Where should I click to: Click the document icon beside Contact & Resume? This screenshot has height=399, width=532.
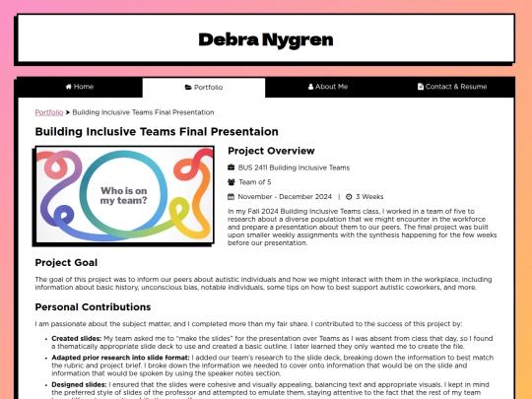pos(421,87)
